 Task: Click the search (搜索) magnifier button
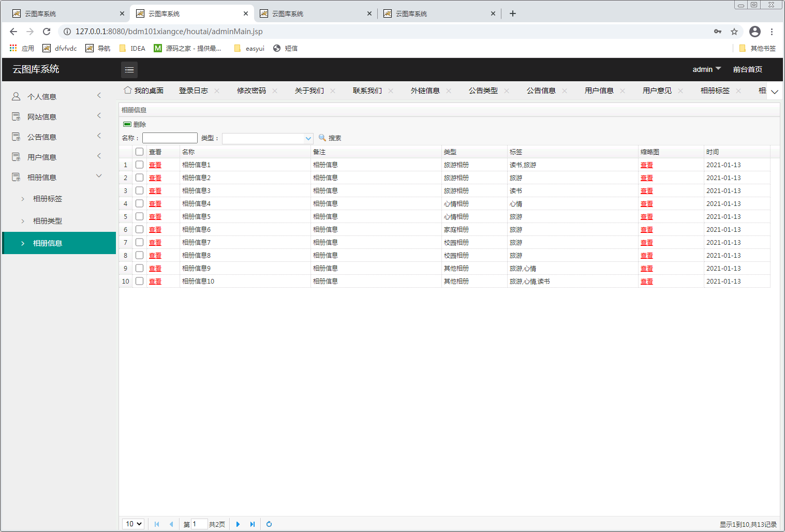(x=330, y=138)
